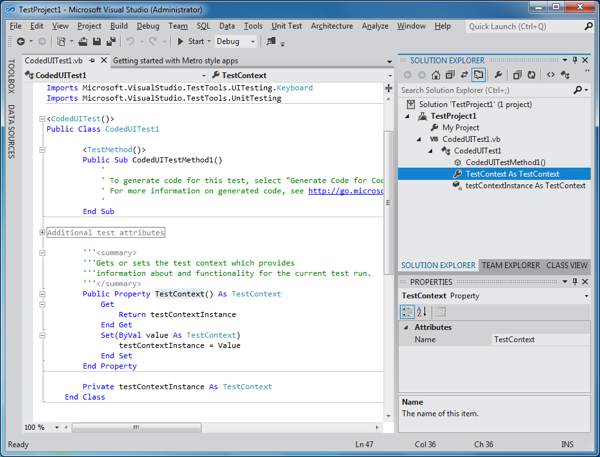
Task: Click the Refresh icon in Solution Explorer
Action: (x=532, y=75)
